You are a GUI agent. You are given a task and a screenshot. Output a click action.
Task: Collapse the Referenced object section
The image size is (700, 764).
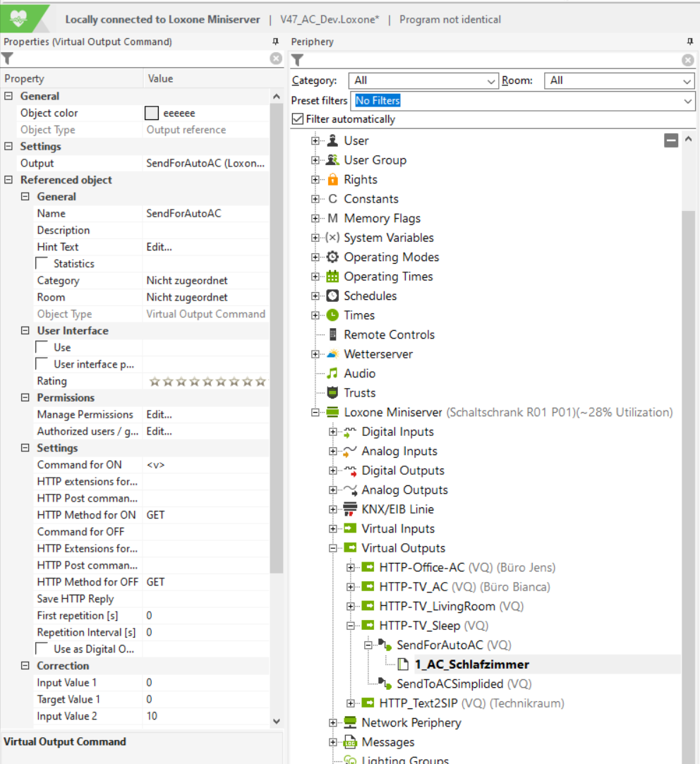click(x=8, y=180)
